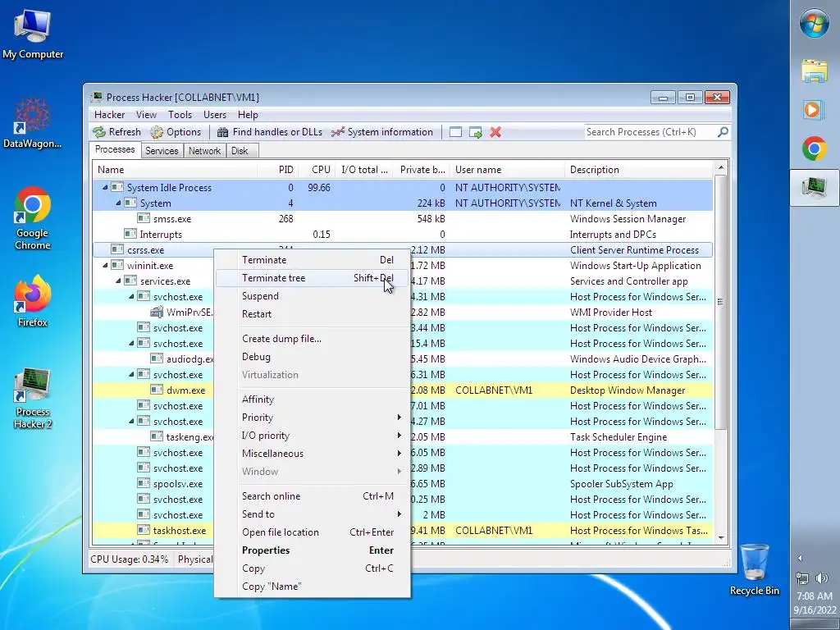
Task: Click Process Hacker taskbar button
Action: [815, 188]
